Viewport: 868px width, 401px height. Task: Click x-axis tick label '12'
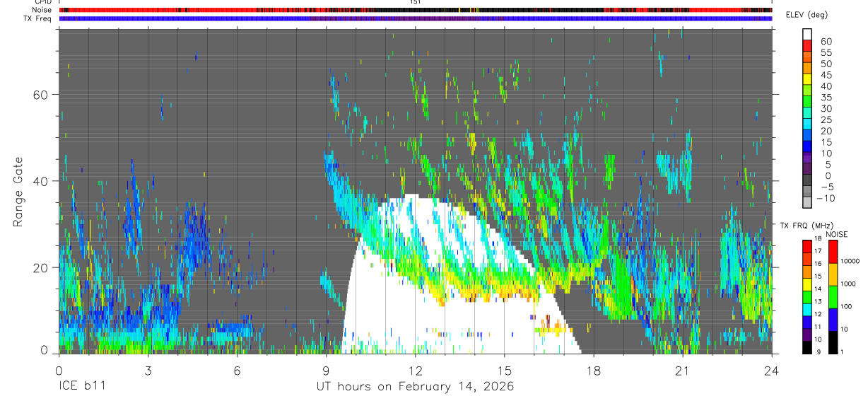[415, 370]
